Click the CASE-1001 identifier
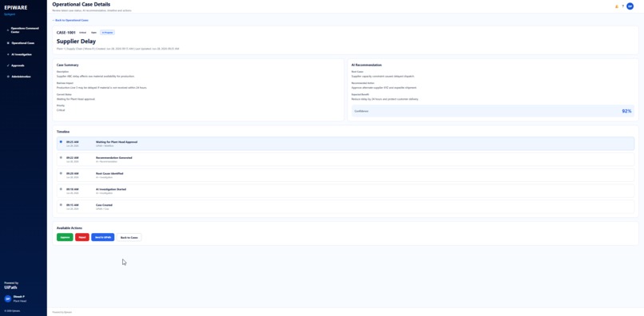 point(66,32)
